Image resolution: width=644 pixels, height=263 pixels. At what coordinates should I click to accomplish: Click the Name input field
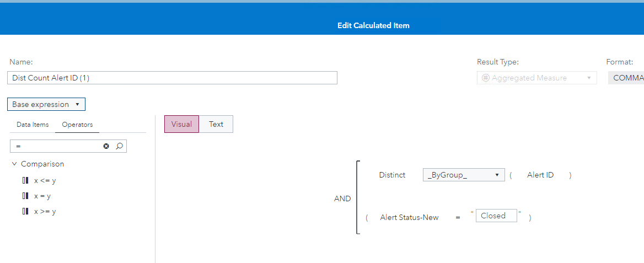coord(173,78)
